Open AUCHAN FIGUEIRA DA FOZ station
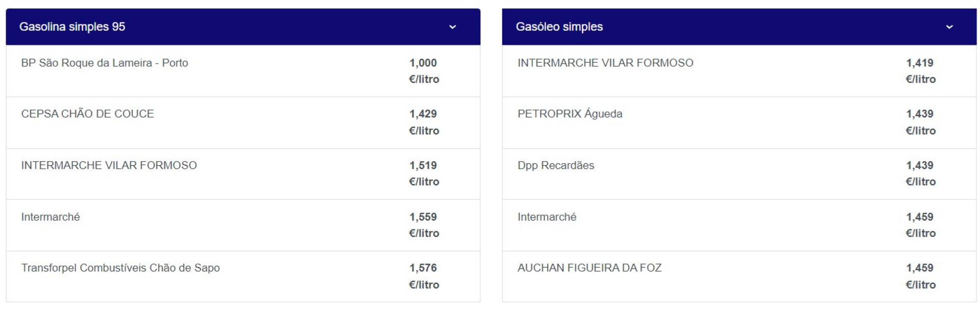980x312 pixels. pyautogui.click(x=590, y=268)
